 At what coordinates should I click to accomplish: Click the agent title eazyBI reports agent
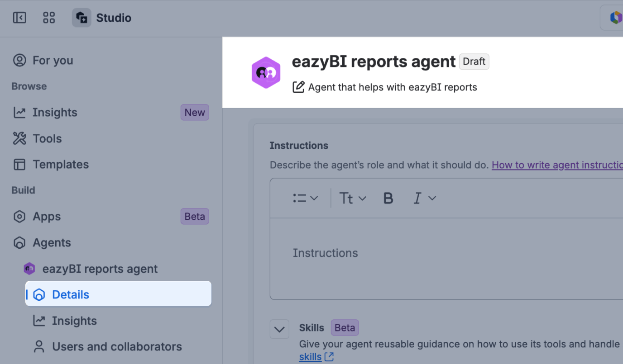coord(374,61)
